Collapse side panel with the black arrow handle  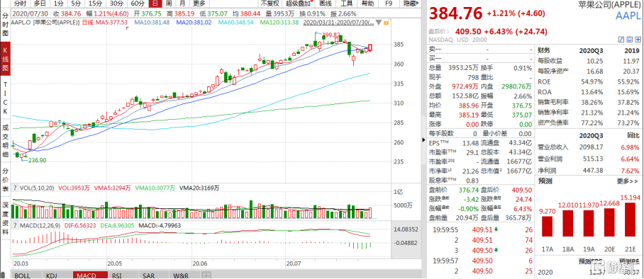point(424,139)
